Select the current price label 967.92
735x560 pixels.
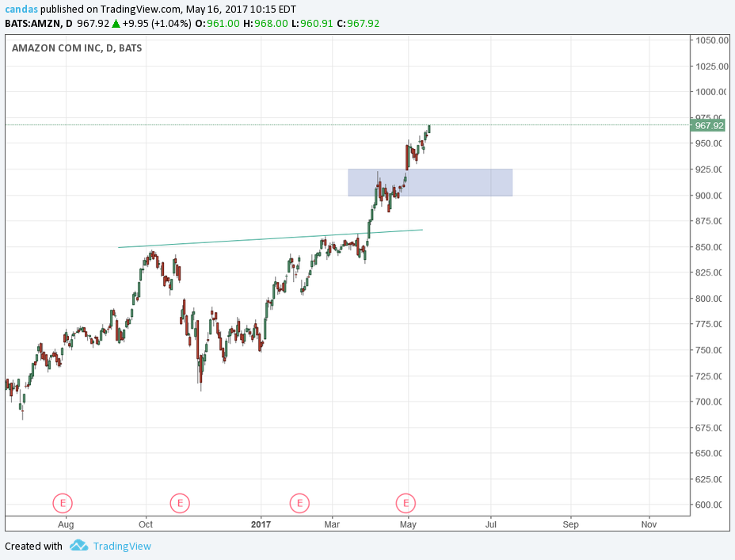[x=709, y=126]
